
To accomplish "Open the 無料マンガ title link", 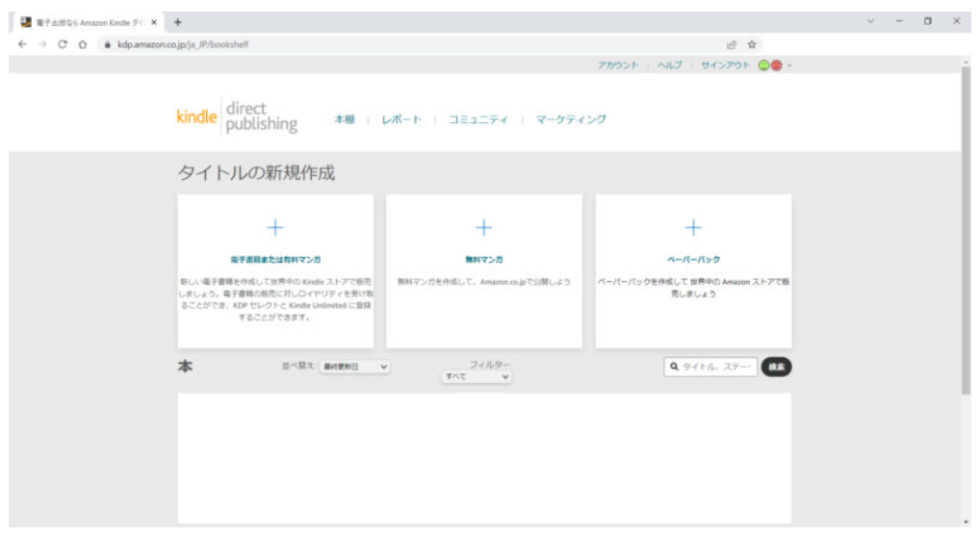I will (484, 259).
